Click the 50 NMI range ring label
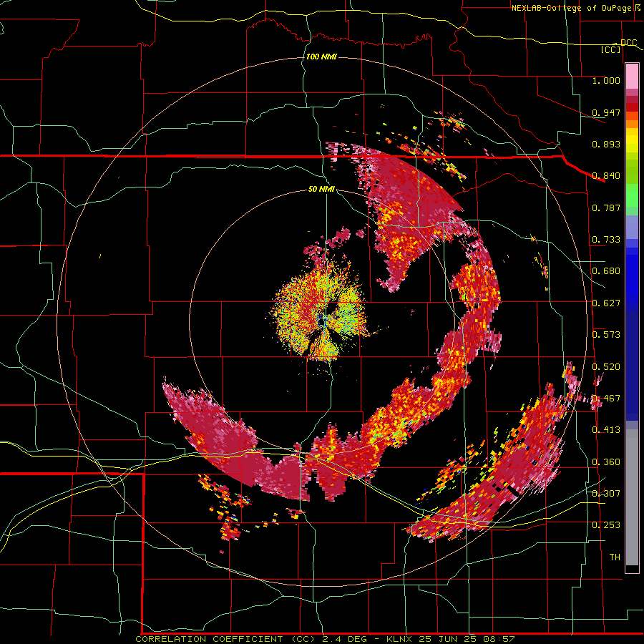The image size is (644, 644). pyautogui.click(x=321, y=190)
